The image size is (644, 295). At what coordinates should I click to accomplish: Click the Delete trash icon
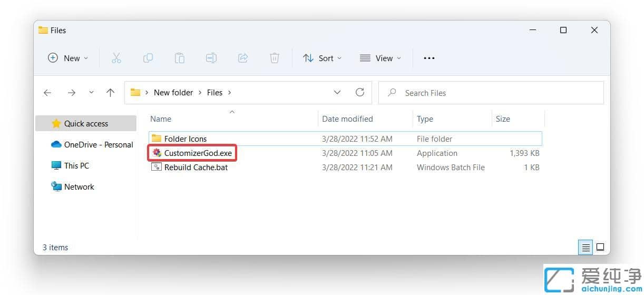(x=275, y=58)
